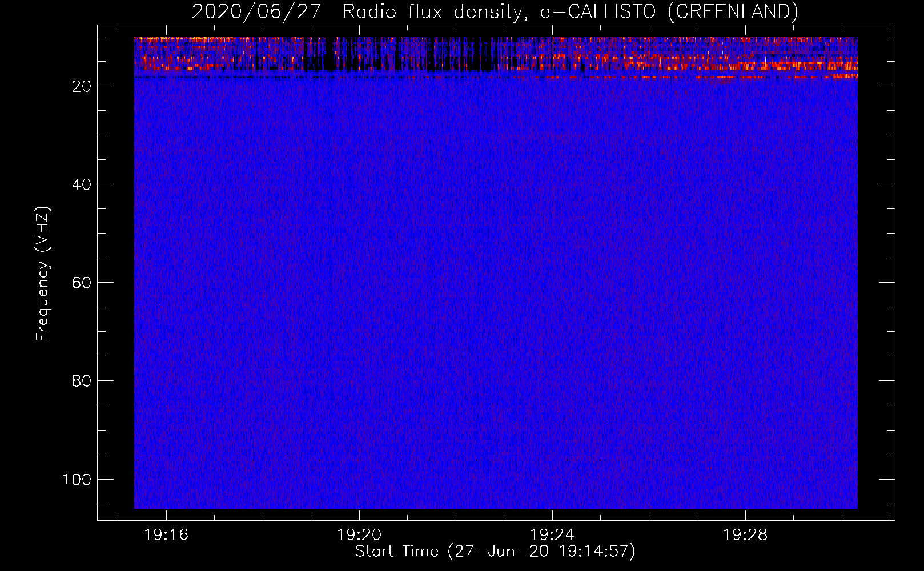
Task: Click the 'e-CALLISTO (GREENLAND)' title text
Action: point(669,12)
